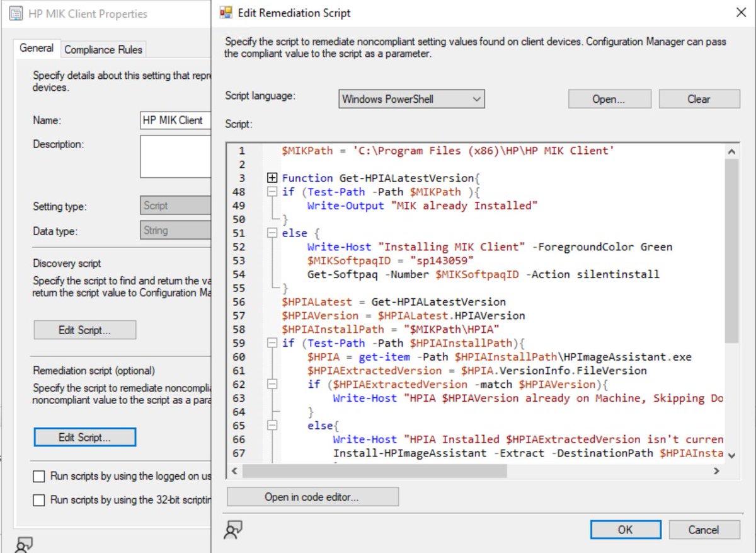This screenshot has height=553, width=756.
Task: Collapse the nested if at line 62
Action: [272, 384]
